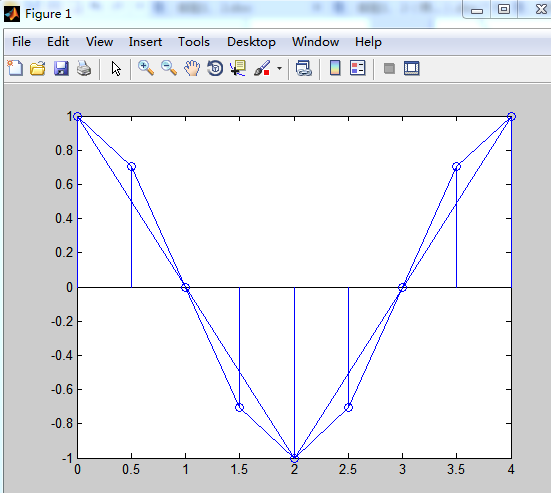This screenshot has width=551, height=493.
Task: Print the figure with the printer icon
Action: 84,68
